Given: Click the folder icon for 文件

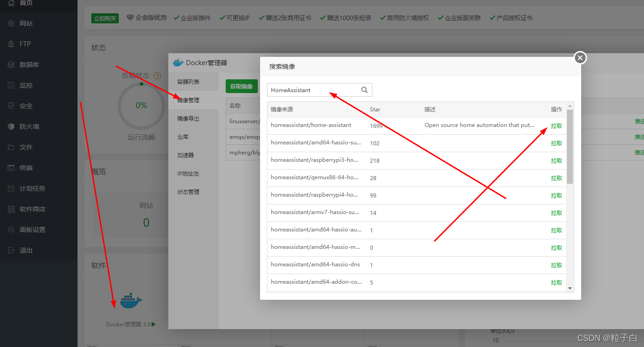Looking at the screenshot, I should click(11, 147).
